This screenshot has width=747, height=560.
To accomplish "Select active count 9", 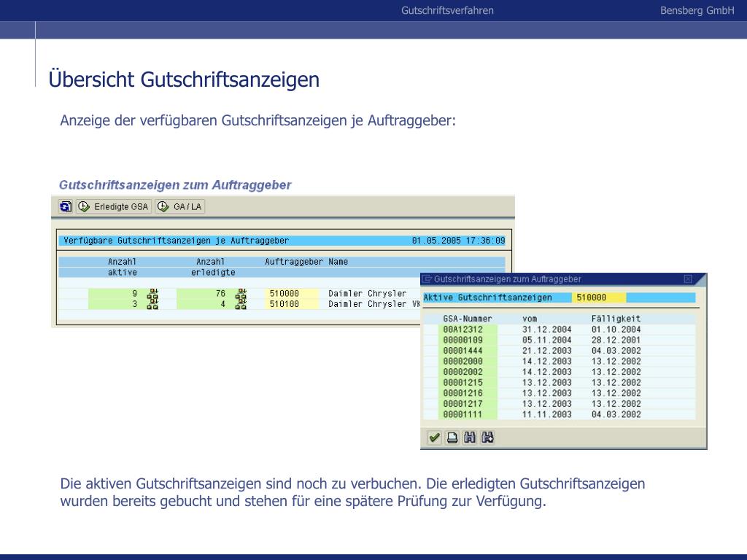I will coord(134,293).
